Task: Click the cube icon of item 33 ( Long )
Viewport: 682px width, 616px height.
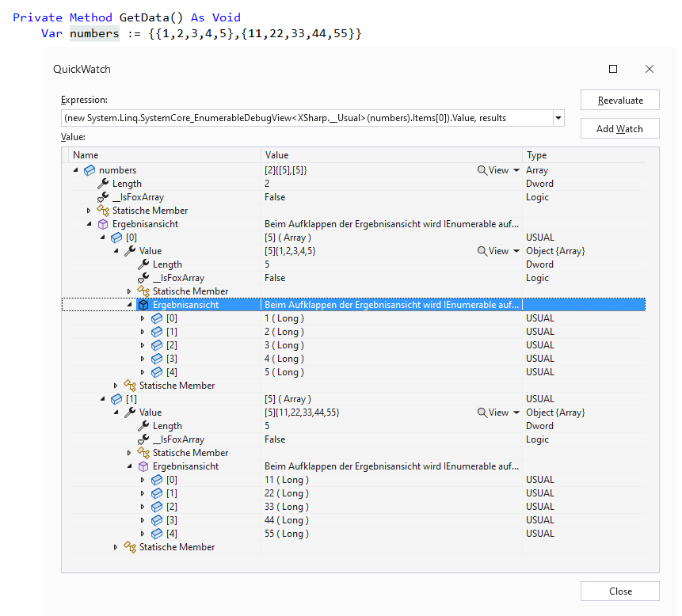Action: click(x=157, y=507)
